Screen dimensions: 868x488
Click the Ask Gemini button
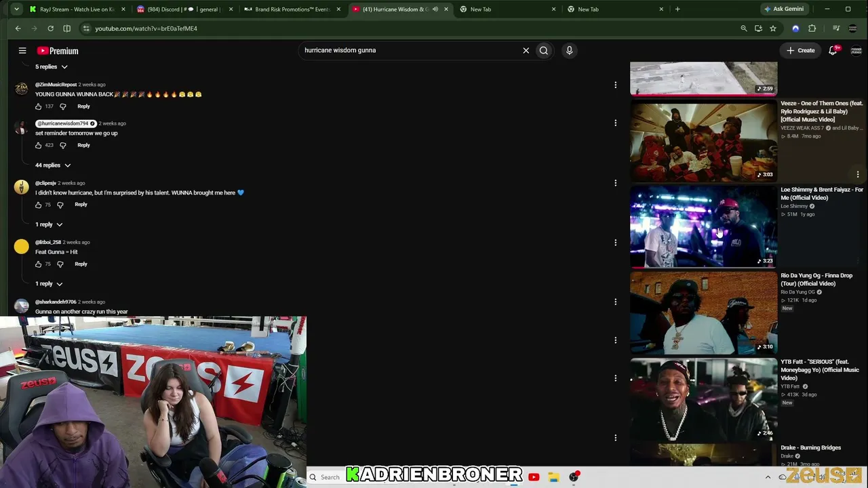click(784, 9)
